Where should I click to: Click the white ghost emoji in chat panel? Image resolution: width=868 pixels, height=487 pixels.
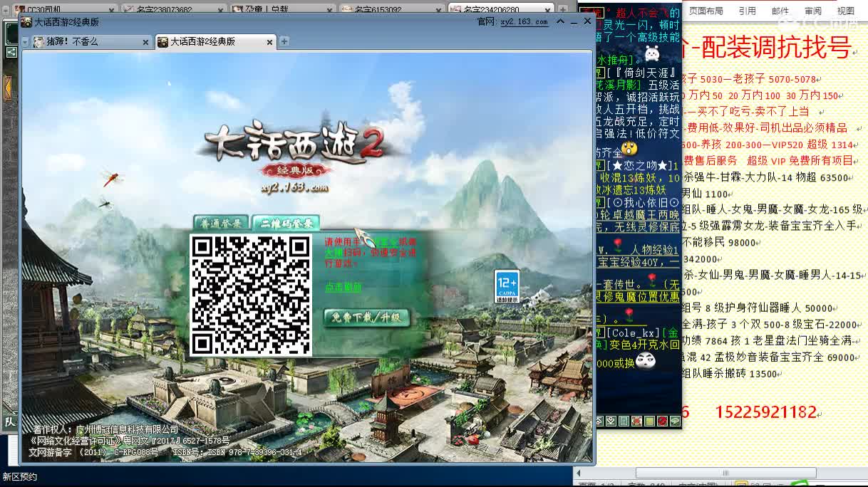coord(652,53)
